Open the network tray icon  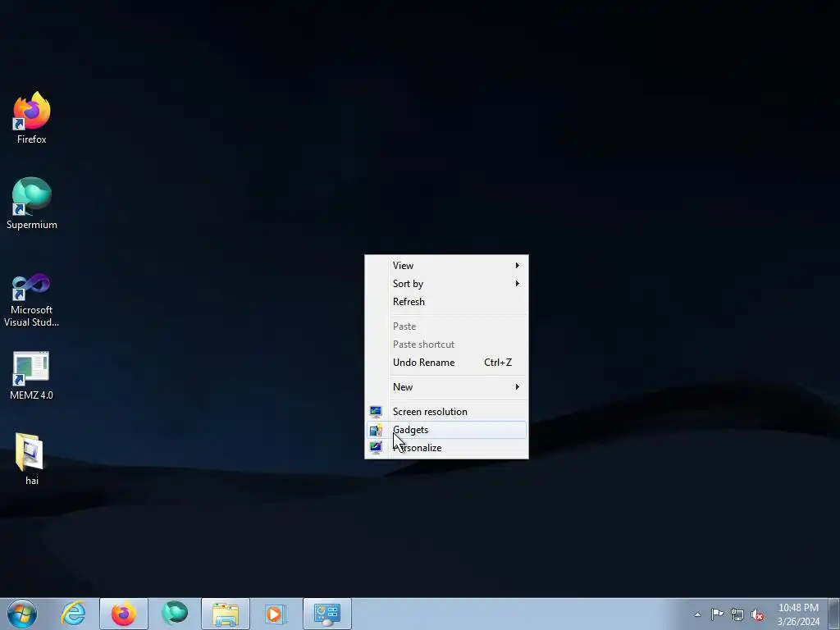(x=737, y=614)
